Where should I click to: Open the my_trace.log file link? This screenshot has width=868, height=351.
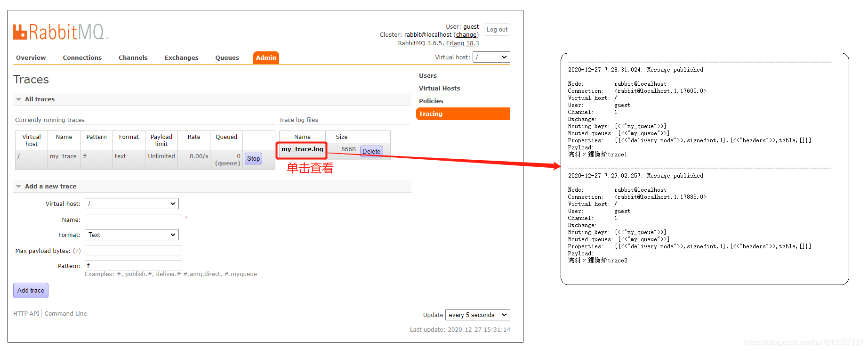coord(302,149)
